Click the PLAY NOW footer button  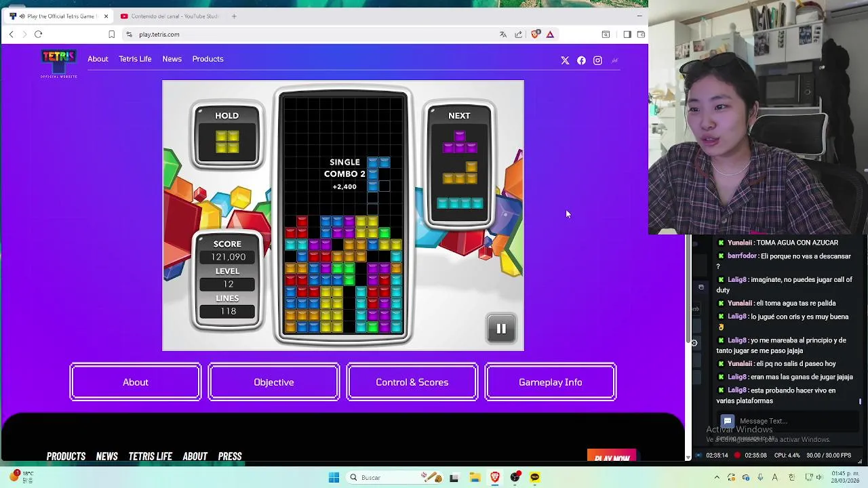tap(612, 455)
